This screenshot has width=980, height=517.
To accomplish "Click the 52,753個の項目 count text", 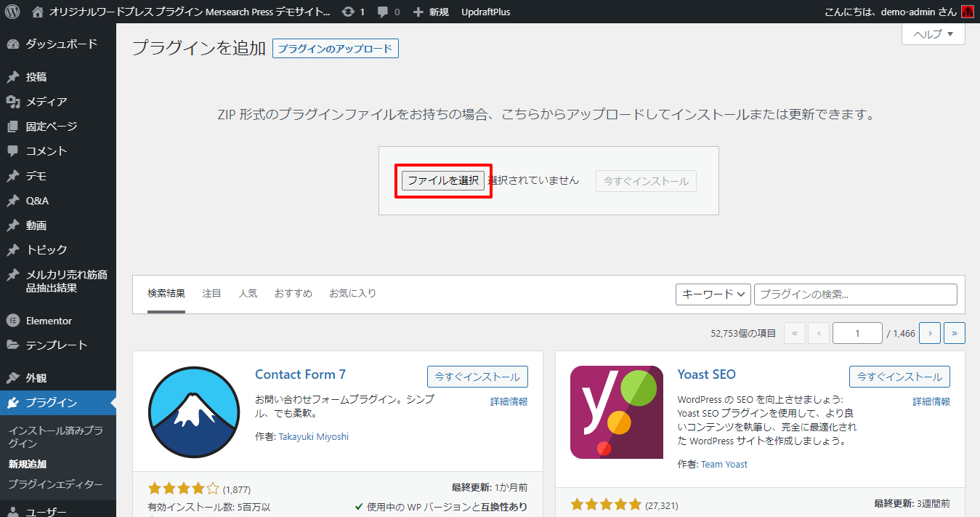I will point(743,334).
